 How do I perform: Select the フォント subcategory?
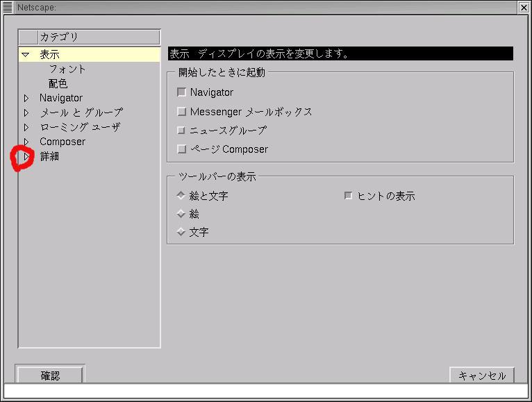tap(67, 69)
